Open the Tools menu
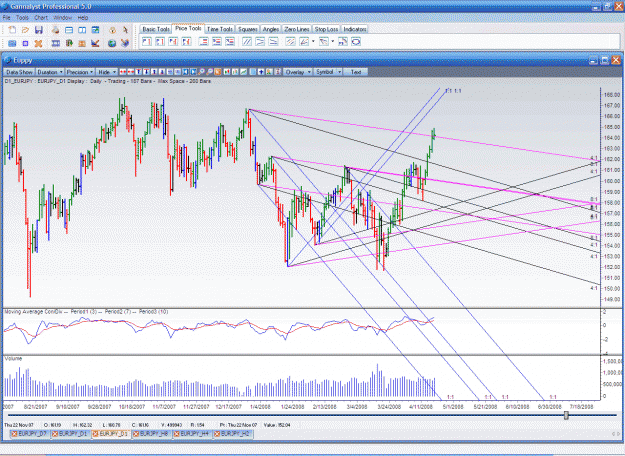The image size is (625, 456). [22, 18]
